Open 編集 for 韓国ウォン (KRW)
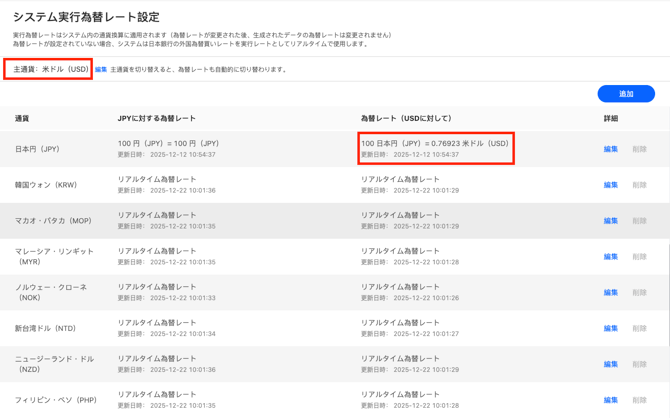The width and height of the screenshot is (670, 418). 611,185
